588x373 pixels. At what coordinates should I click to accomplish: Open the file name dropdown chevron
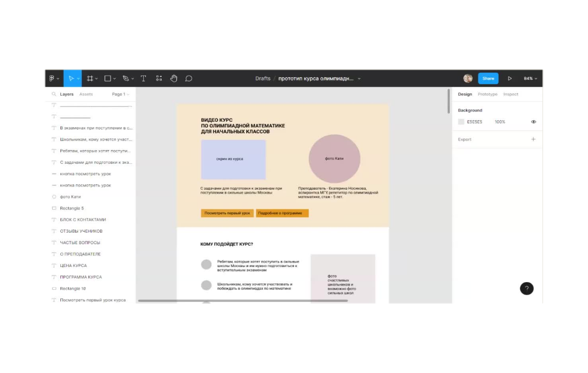click(x=359, y=78)
